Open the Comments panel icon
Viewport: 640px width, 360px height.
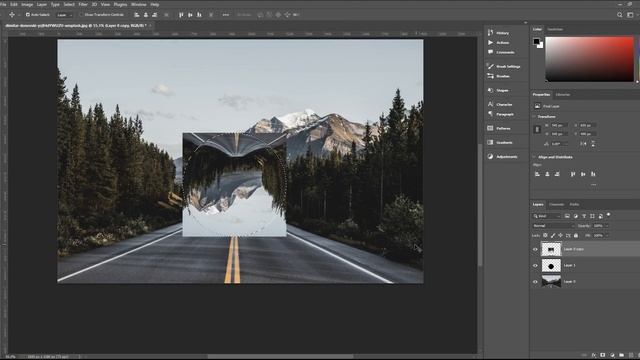(x=490, y=52)
